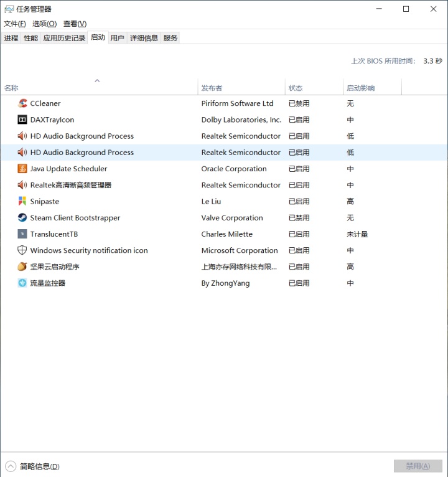This screenshot has height=477, width=448.
Task: Switch to the 应用历史记录 tab
Action: tap(64, 38)
